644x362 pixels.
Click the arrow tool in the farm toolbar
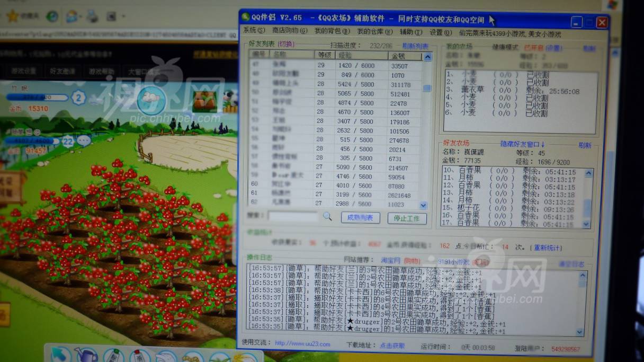[61, 354]
